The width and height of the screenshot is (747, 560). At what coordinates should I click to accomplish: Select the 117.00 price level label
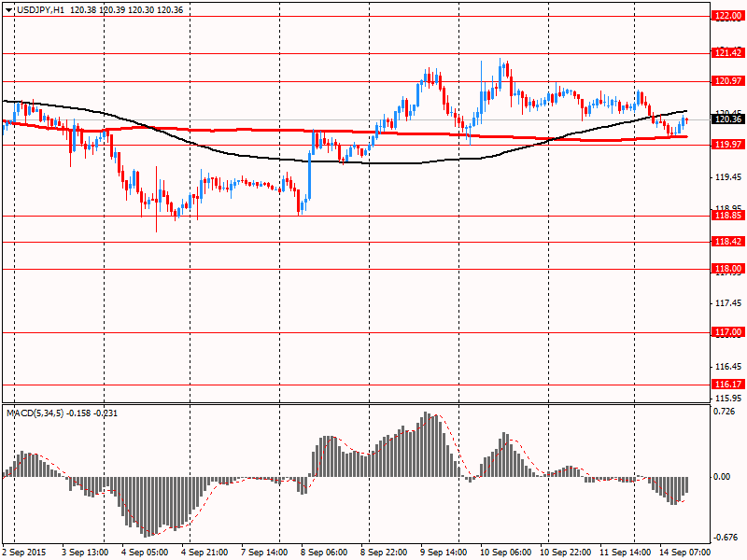click(726, 332)
